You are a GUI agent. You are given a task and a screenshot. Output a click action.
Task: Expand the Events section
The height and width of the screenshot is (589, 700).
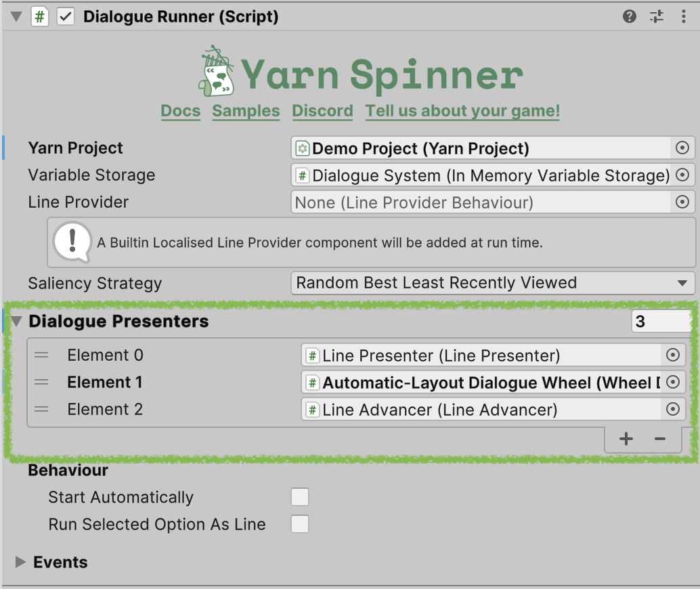(x=21, y=562)
